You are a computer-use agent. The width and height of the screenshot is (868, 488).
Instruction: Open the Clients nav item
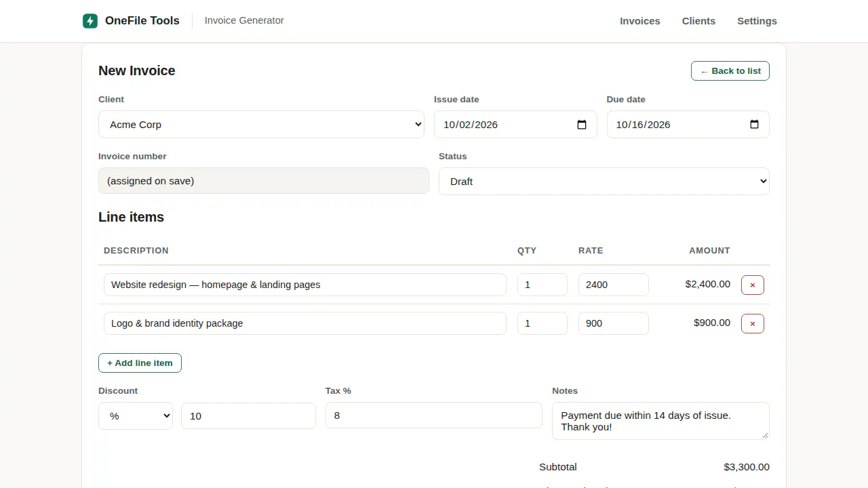(698, 21)
